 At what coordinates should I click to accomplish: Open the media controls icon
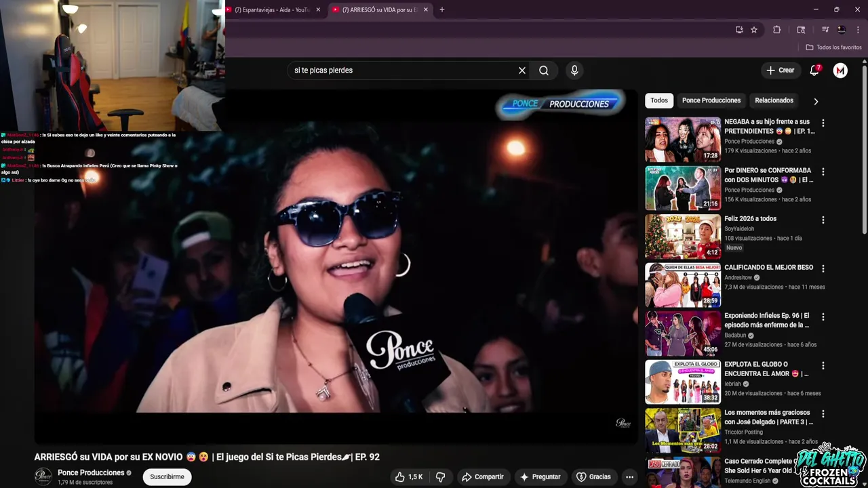coord(825,30)
